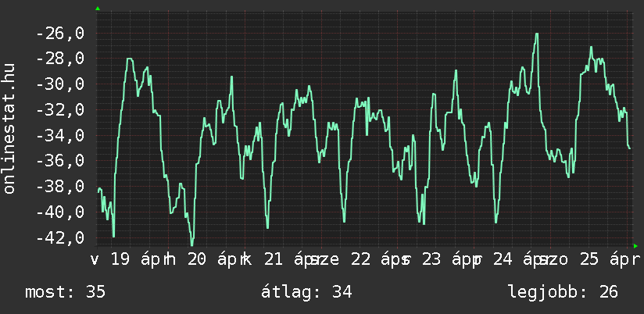Click the vertical onlinestat.hu label
644x314 pixels.
pos(9,130)
